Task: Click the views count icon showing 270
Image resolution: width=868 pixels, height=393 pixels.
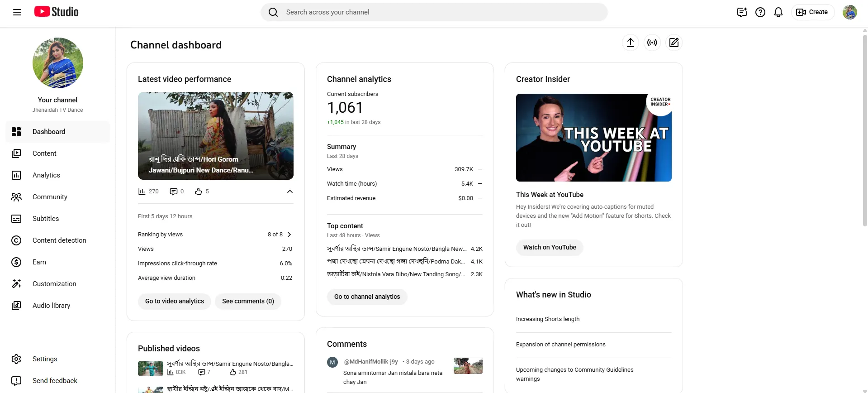Action: point(142,192)
